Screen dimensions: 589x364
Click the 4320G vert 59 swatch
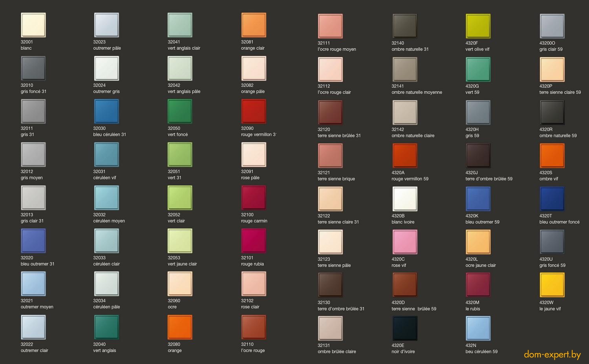[x=478, y=69]
